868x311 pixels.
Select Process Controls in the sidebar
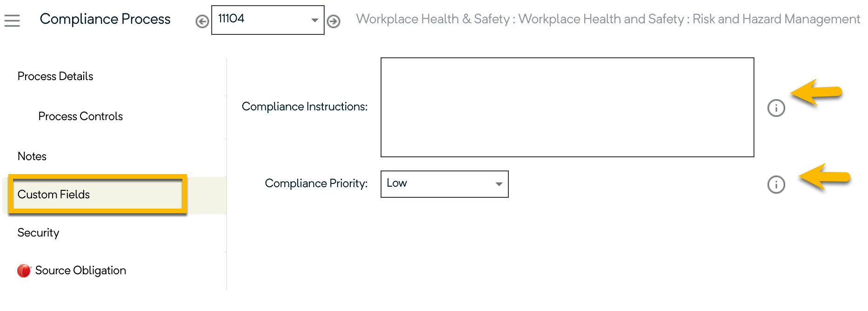click(x=80, y=116)
